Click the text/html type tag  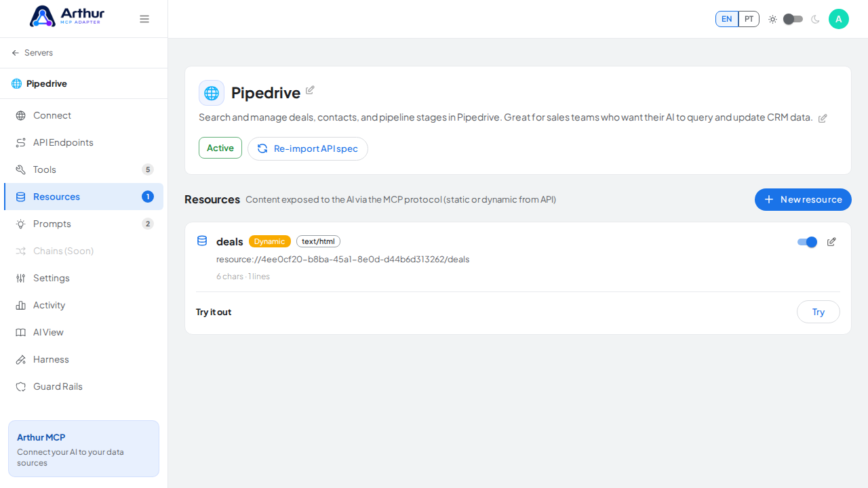point(318,241)
